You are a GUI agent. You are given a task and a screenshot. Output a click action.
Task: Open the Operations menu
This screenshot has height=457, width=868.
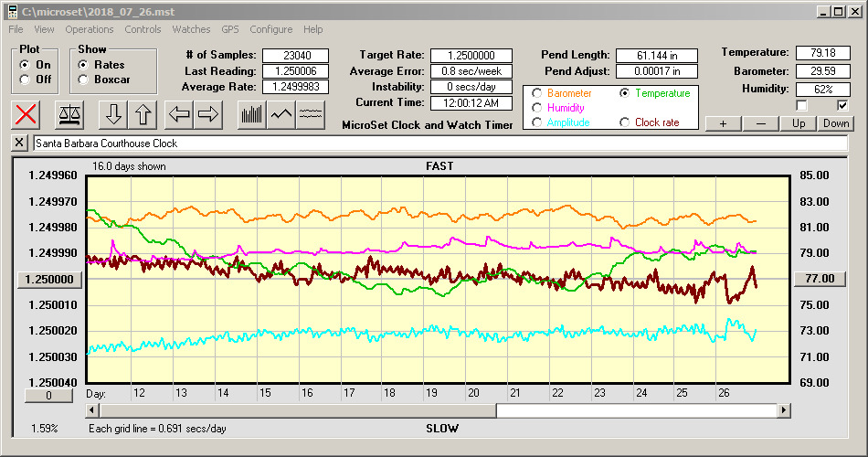point(90,29)
